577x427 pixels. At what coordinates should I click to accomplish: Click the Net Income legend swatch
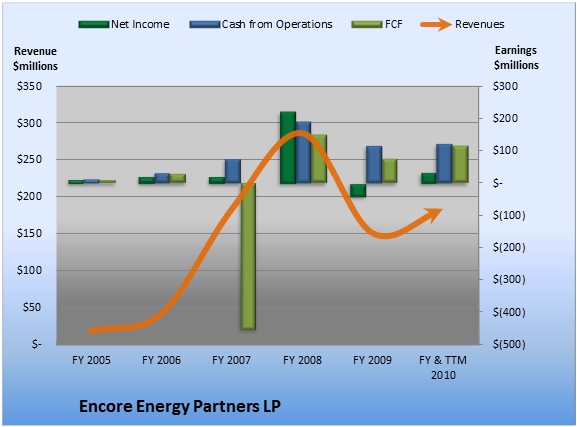[94, 25]
